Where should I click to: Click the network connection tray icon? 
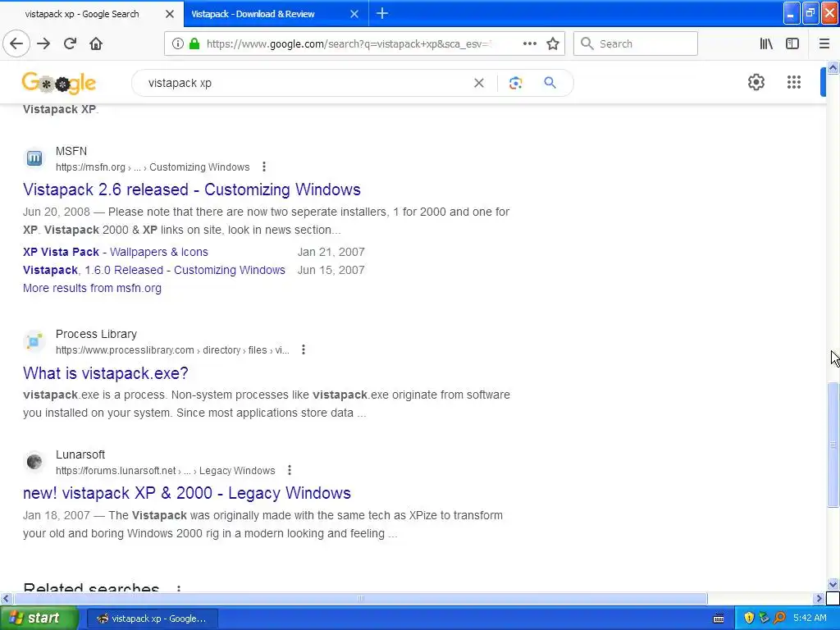764,618
